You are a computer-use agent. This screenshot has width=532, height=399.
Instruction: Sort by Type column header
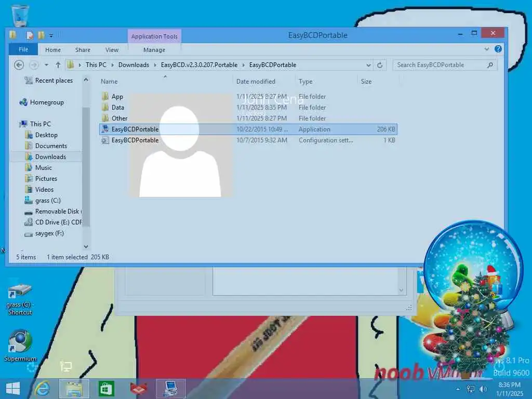point(305,82)
